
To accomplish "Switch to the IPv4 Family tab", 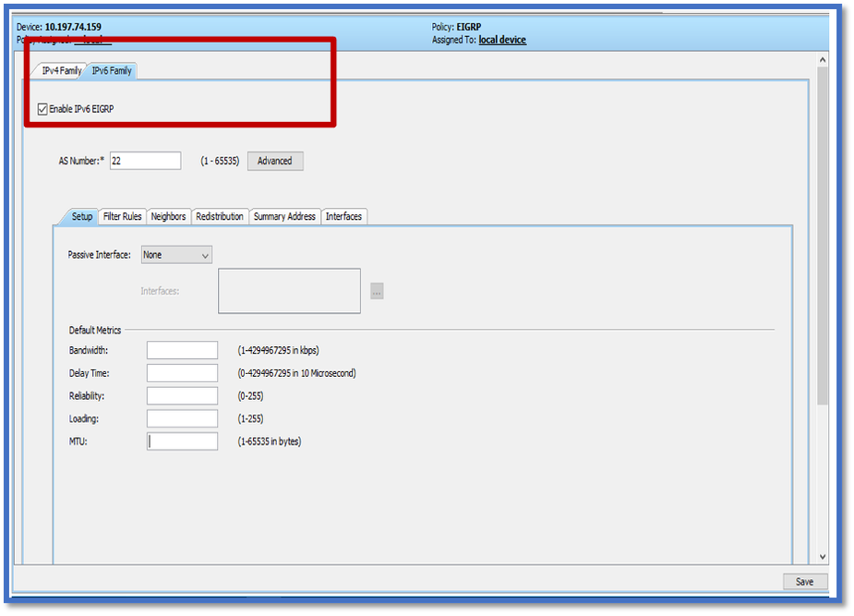I will click(x=60, y=71).
